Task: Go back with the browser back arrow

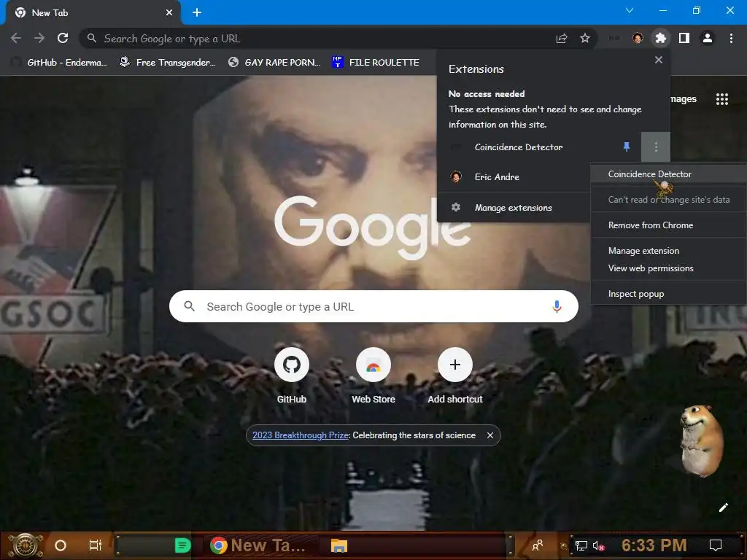Action: click(x=16, y=38)
